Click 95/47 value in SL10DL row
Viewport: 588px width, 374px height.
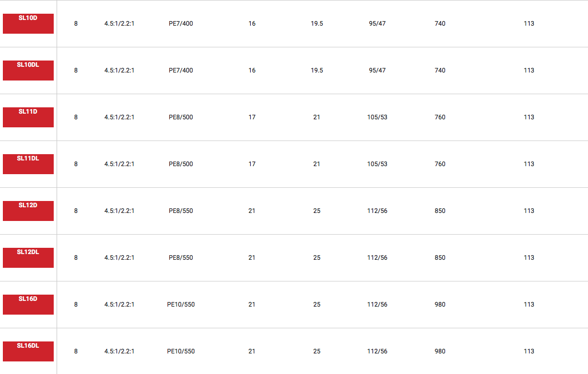pyautogui.click(x=377, y=70)
